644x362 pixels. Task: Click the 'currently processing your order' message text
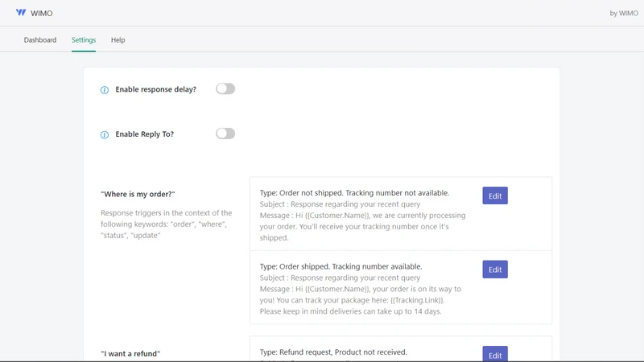point(363,227)
